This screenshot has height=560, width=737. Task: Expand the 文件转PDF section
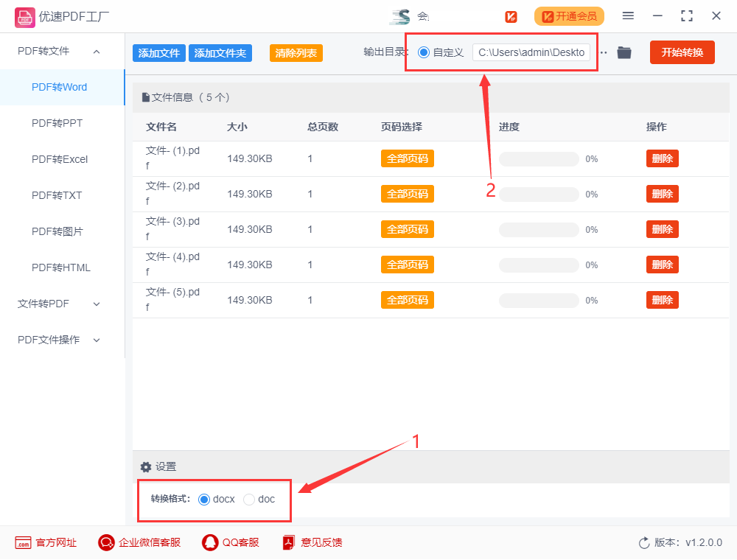pyautogui.click(x=97, y=304)
